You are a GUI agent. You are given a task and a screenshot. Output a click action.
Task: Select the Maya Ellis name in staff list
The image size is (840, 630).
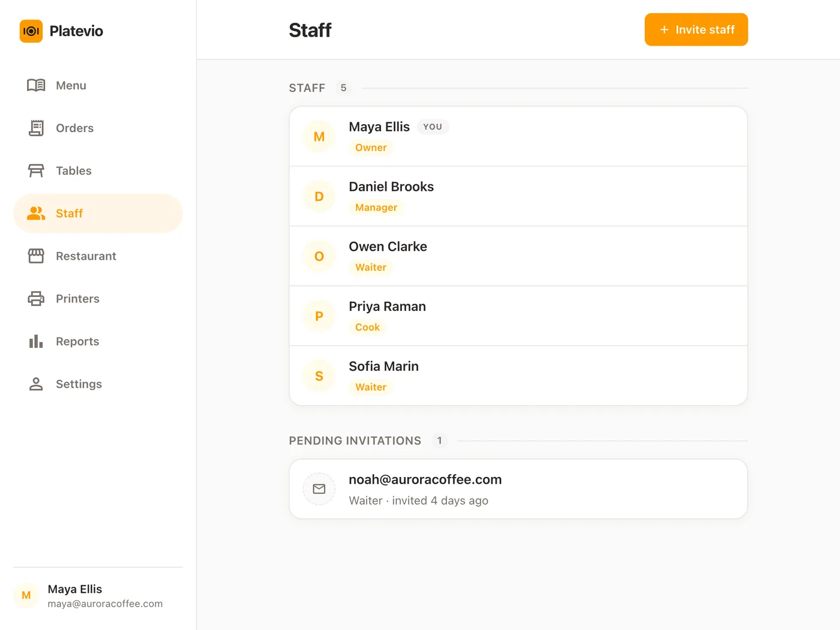coord(379,127)
